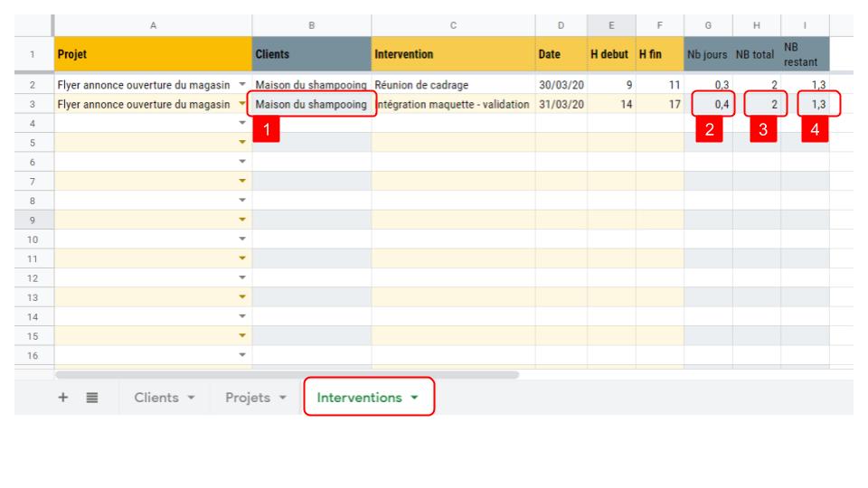
Task: Open the all sheets list icon
Action: tap(92, 398)
